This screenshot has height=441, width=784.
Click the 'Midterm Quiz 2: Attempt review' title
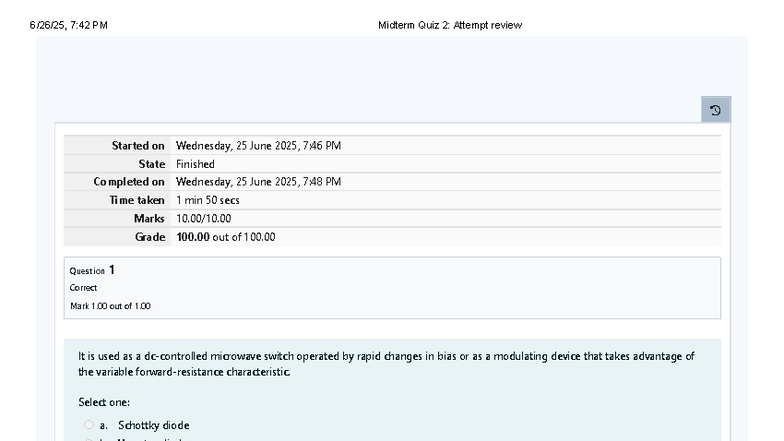pyautogui.click(x=450, y=25)
